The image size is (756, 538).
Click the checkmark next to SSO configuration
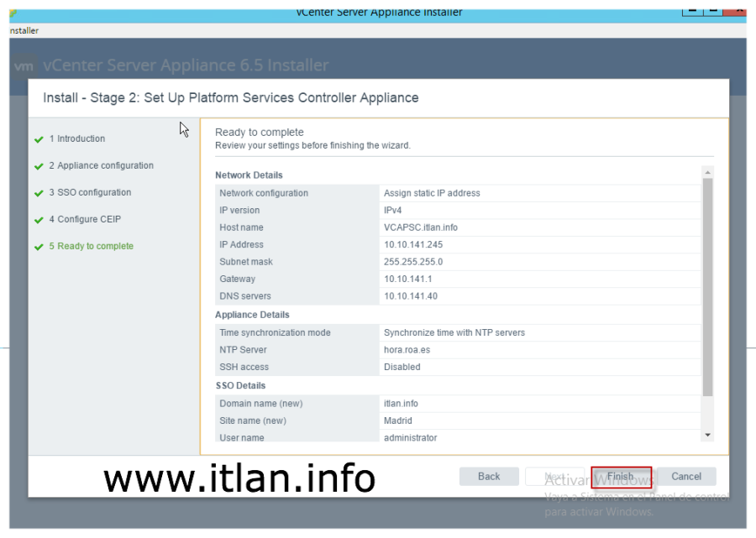tap(39, 193)
